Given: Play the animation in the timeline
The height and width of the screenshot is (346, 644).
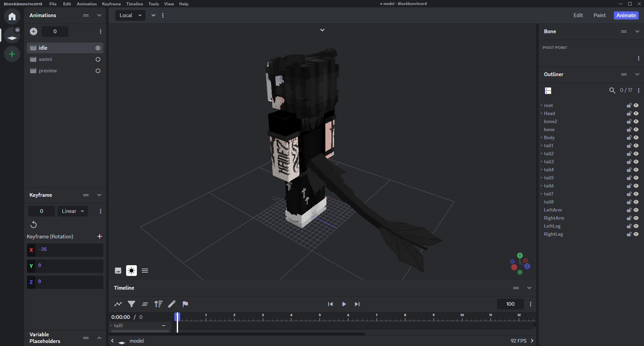Looking at the screenshot, I should [344, 304].
